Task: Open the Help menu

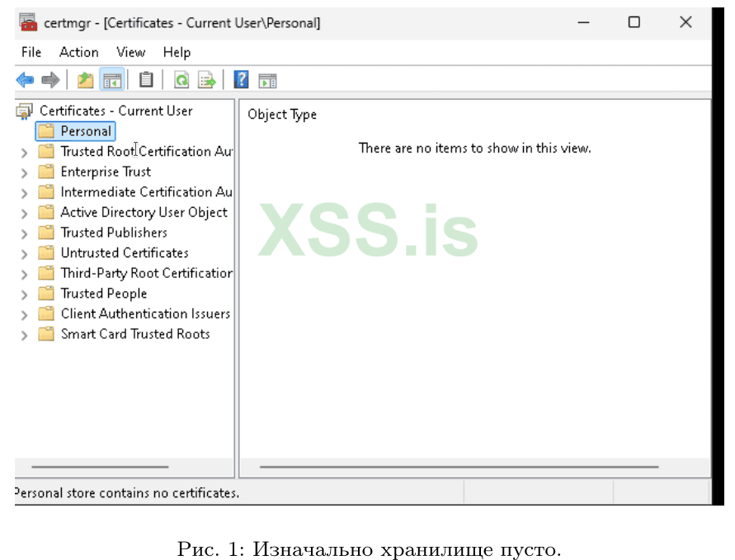Action: (x=177, y=52)
